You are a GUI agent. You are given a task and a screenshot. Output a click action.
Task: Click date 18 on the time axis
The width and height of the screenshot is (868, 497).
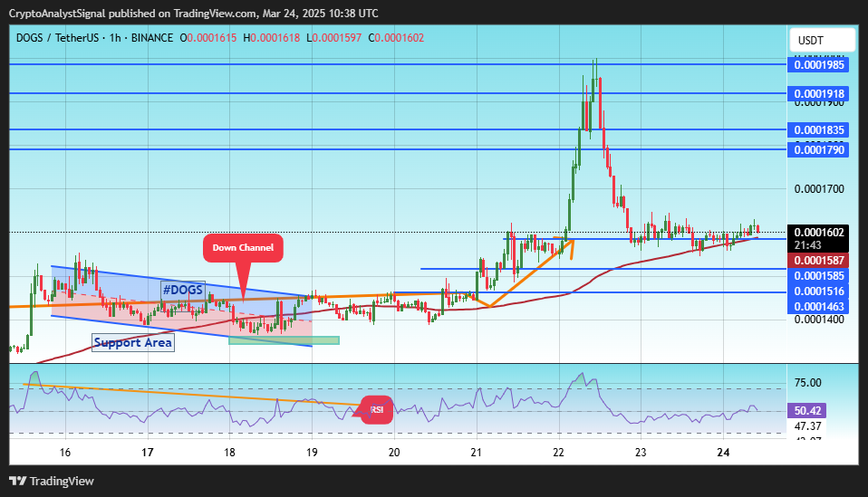(230, 453)
